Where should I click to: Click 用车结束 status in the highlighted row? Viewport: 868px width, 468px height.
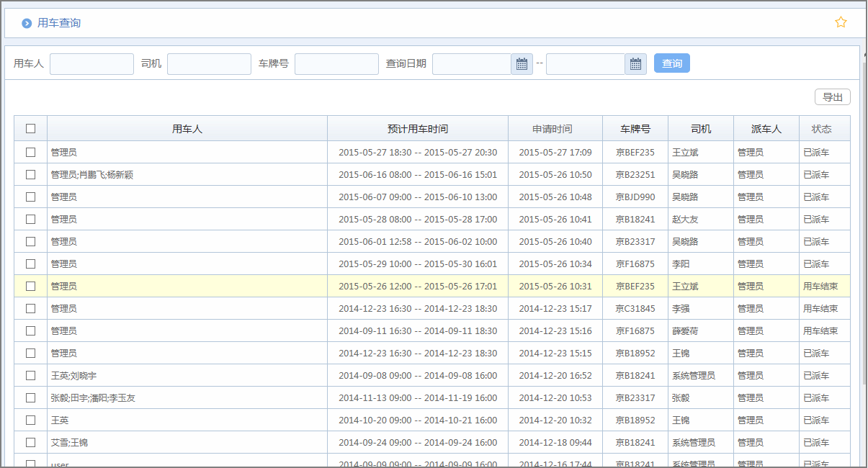pos(820,286)
